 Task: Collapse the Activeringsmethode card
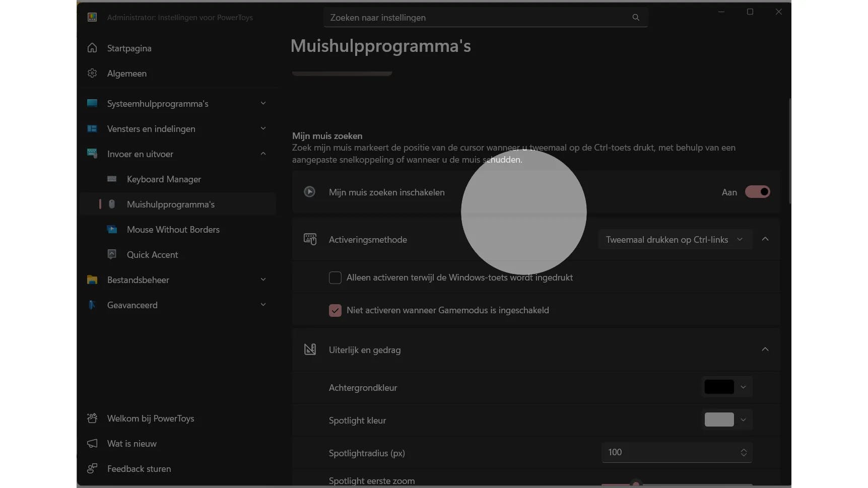[x=765, y=239]
